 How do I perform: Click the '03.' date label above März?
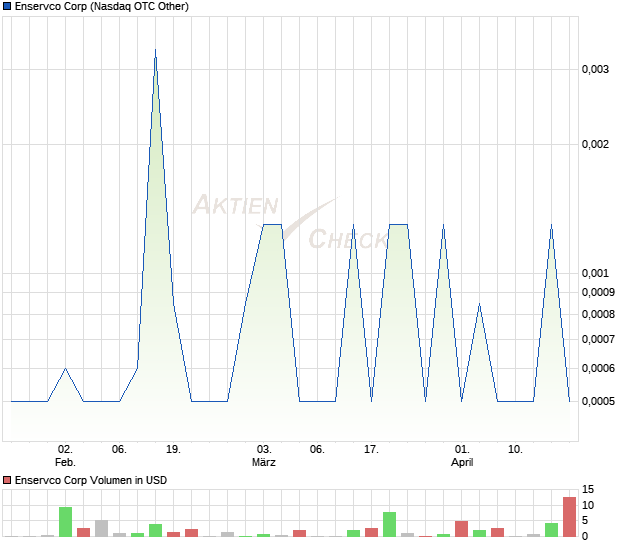[264, 450]
